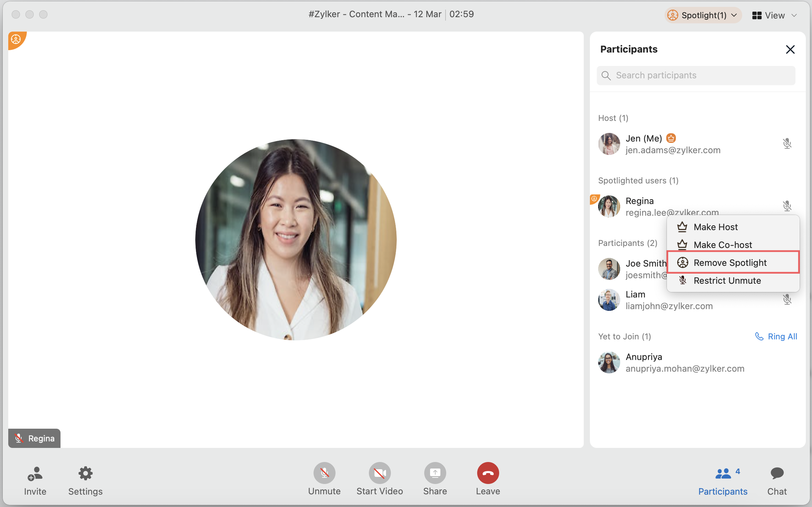Click the spotlight badge on main video
This screenshot has height=507, width=812.
click(16, 40)
